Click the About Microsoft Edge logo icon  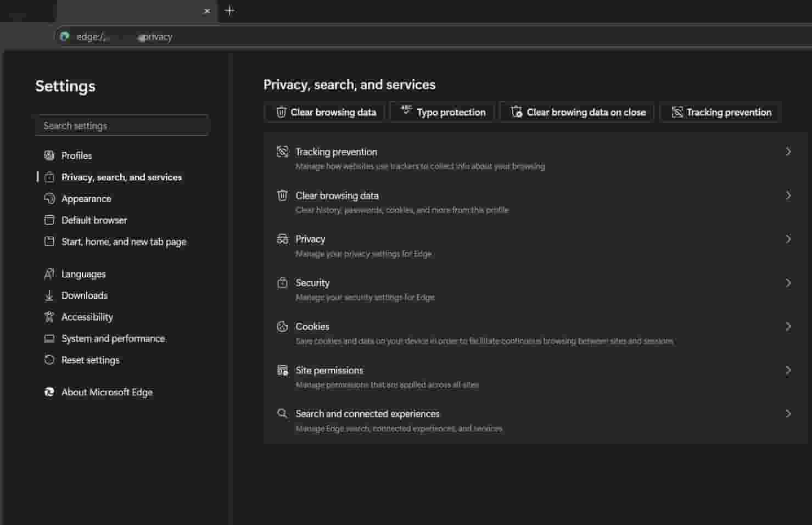49,392
